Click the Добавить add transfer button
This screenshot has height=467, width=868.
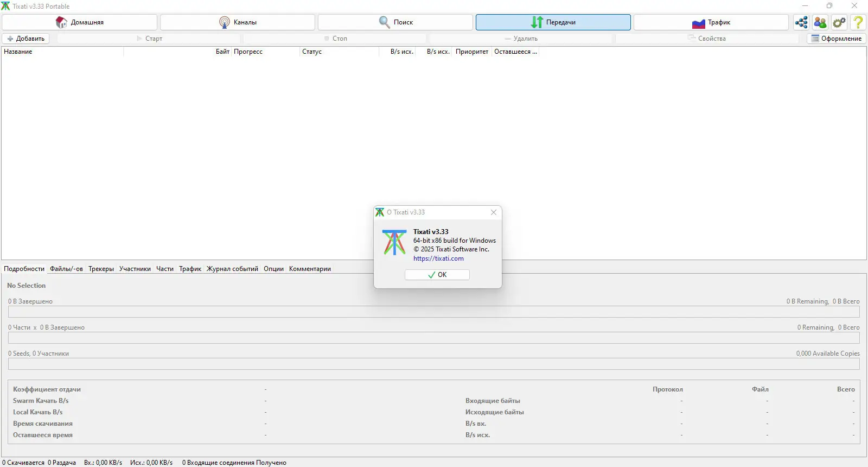[x=26, y=39]
